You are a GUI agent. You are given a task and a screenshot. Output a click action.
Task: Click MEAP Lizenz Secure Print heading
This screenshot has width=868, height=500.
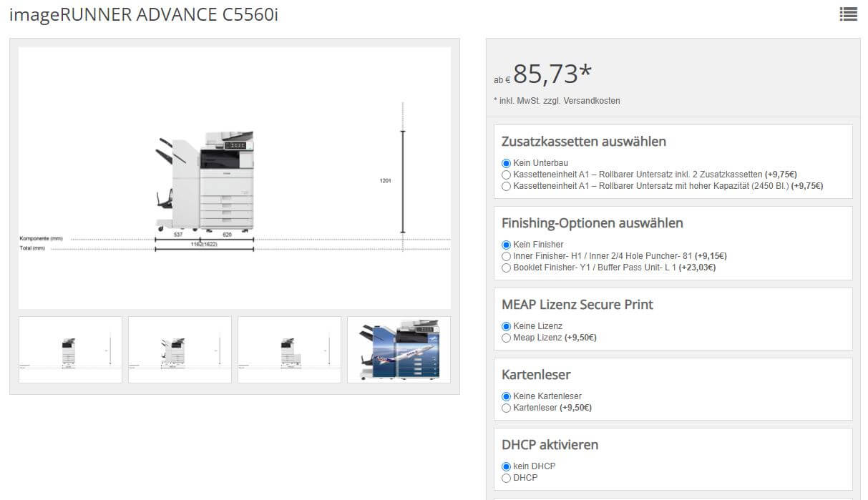[x=577, y=304]
